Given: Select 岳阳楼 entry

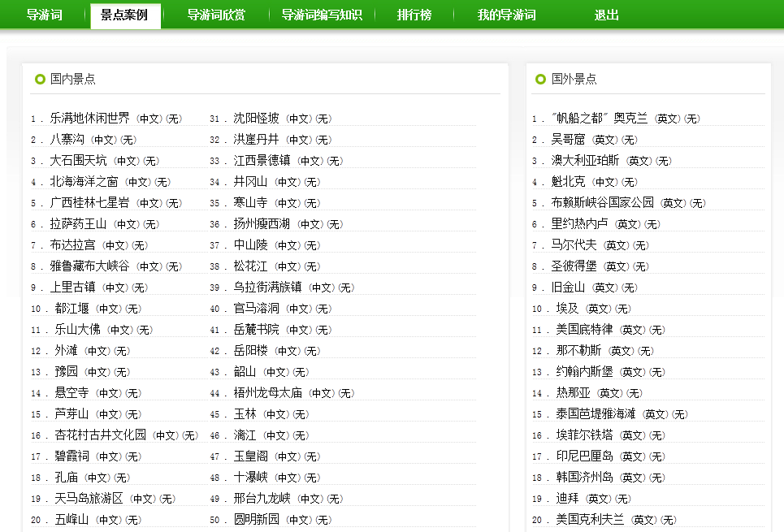Looking at the screenshot, I should click(250, 351).
